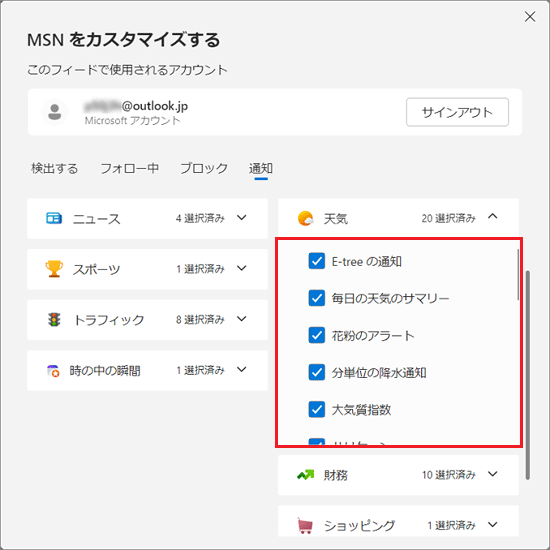550x550 pixels.
Task: Click the 1 選択済み count for ショッピング
Action: coord(451,525)
